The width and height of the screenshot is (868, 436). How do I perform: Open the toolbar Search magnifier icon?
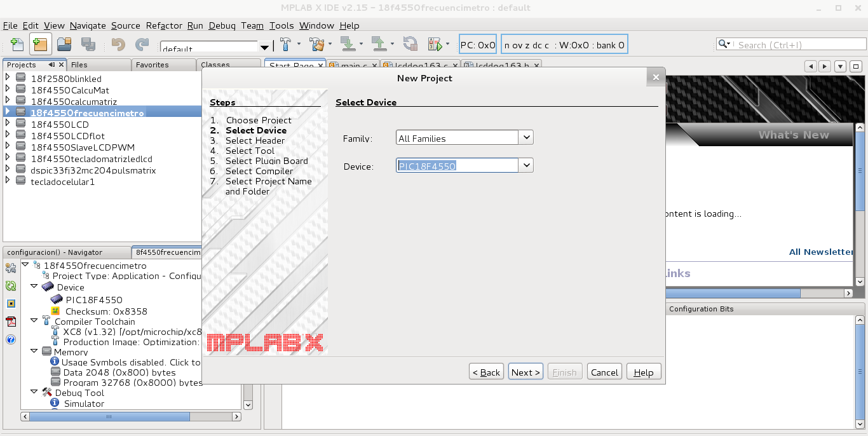click(x=724, y=44)
